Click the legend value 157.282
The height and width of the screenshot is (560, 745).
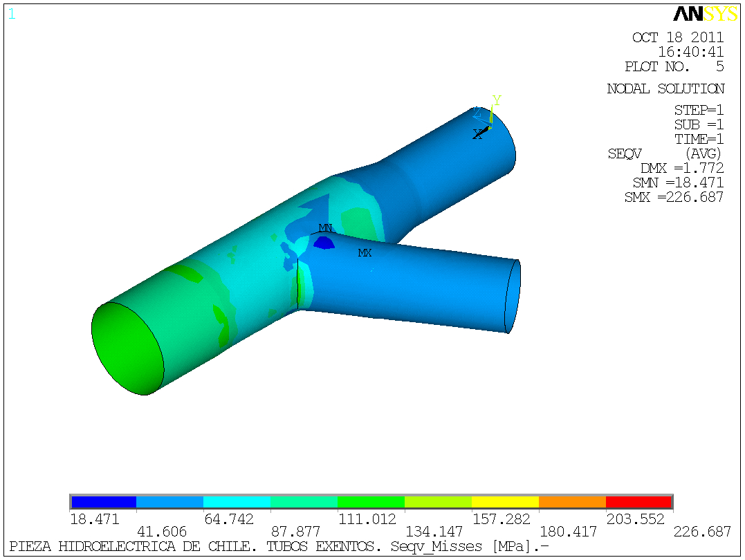[x=501, y=519]
